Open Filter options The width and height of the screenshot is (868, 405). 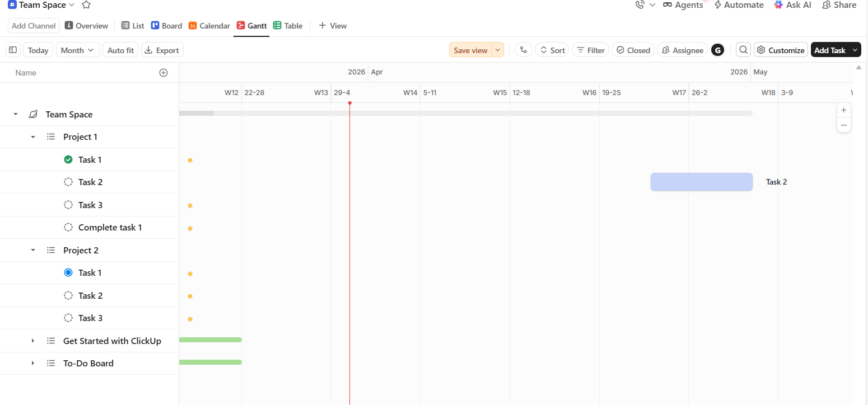(590, 50)
